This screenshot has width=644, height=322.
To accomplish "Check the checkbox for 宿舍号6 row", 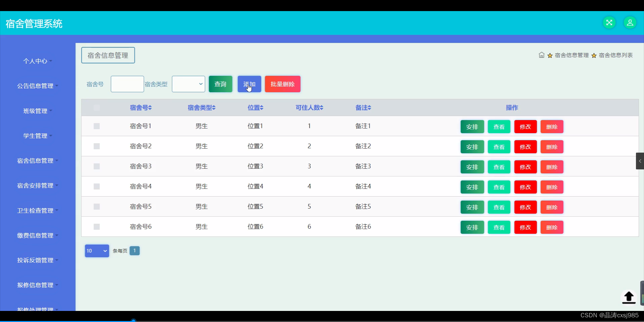I will [x=97, y=227].
